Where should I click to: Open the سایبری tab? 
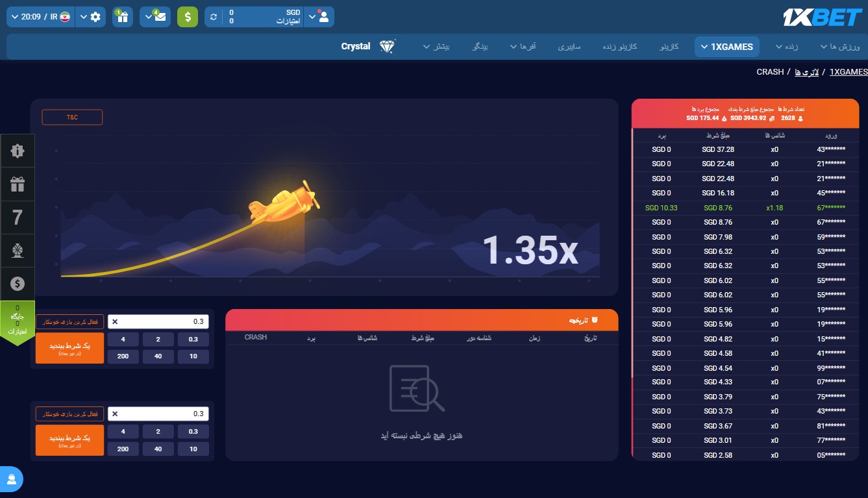569,47
